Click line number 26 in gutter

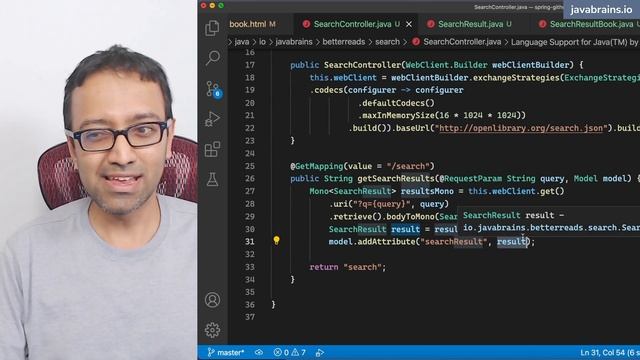coord(250,178)
